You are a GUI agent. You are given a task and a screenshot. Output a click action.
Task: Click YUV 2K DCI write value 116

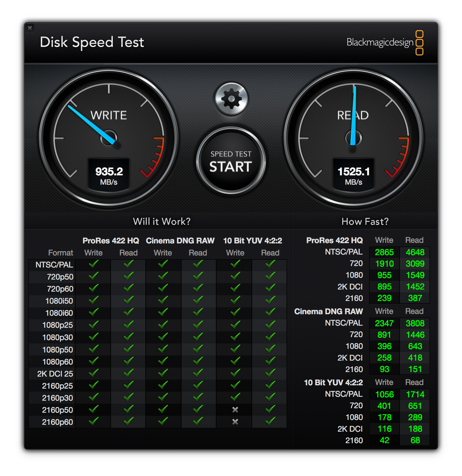click(384, 429)
